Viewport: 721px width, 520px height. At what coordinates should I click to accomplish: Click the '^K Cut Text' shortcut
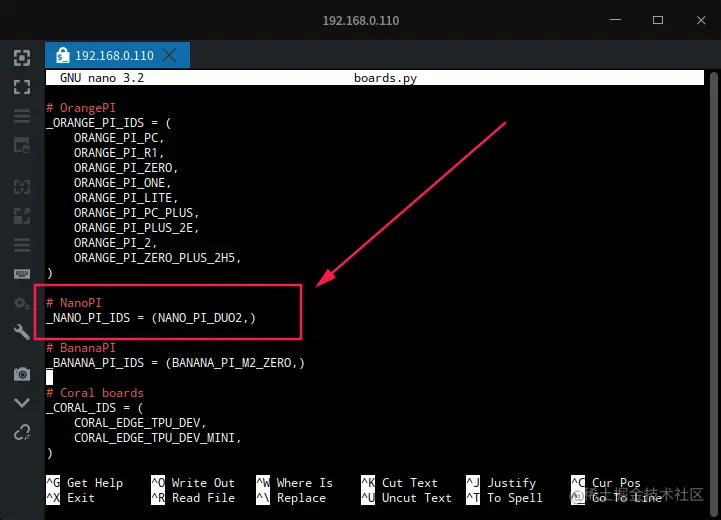399,483
